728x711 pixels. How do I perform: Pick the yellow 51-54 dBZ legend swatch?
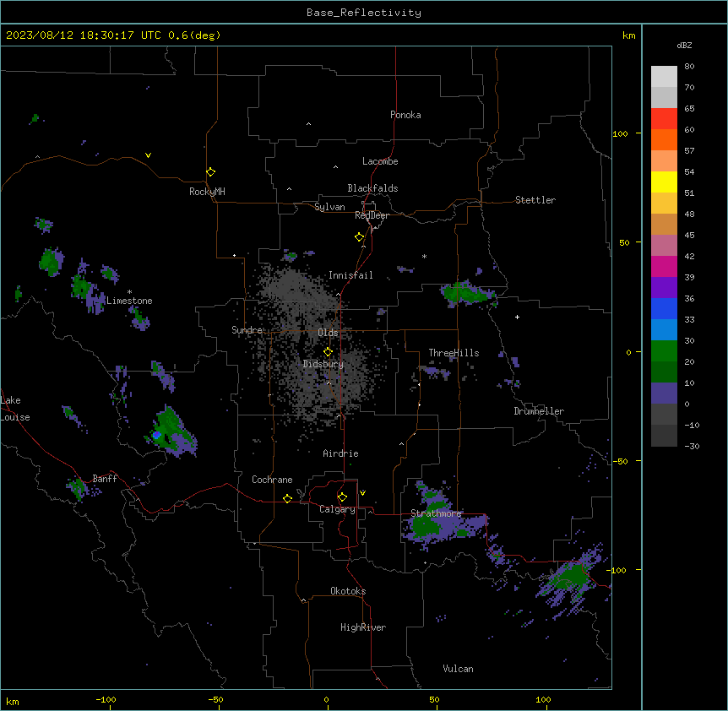[664, 182]
